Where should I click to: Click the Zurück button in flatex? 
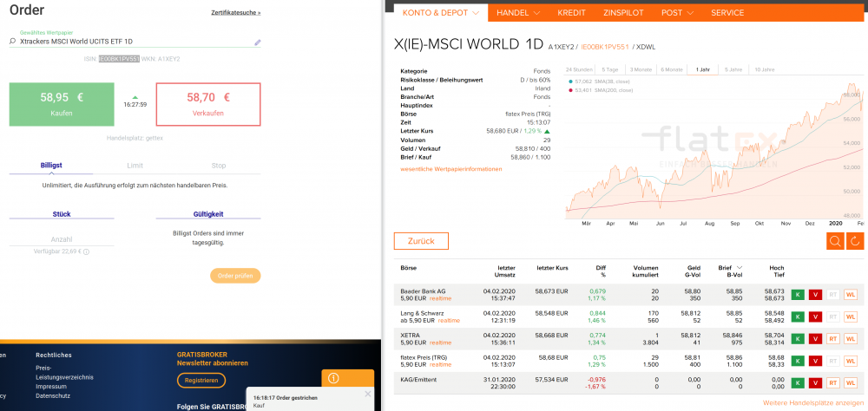tap(421, 241)
